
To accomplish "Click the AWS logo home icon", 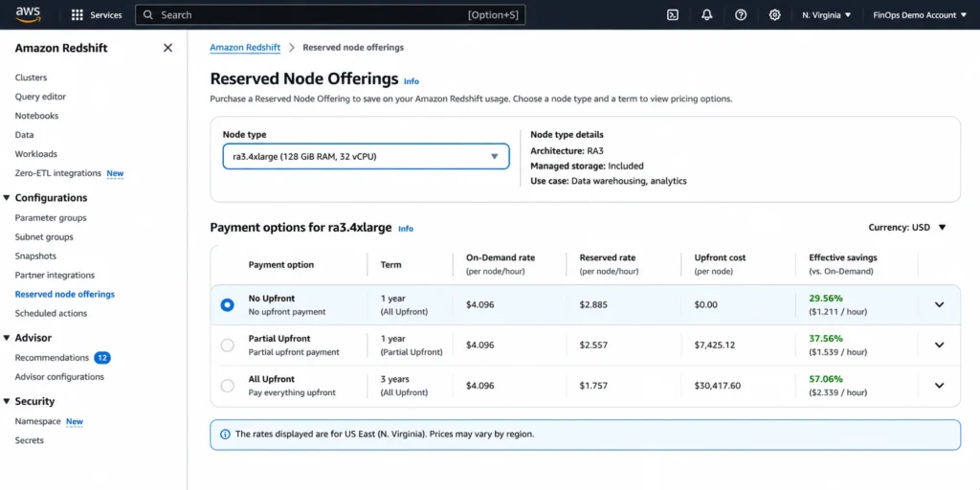I will point(28,14).
